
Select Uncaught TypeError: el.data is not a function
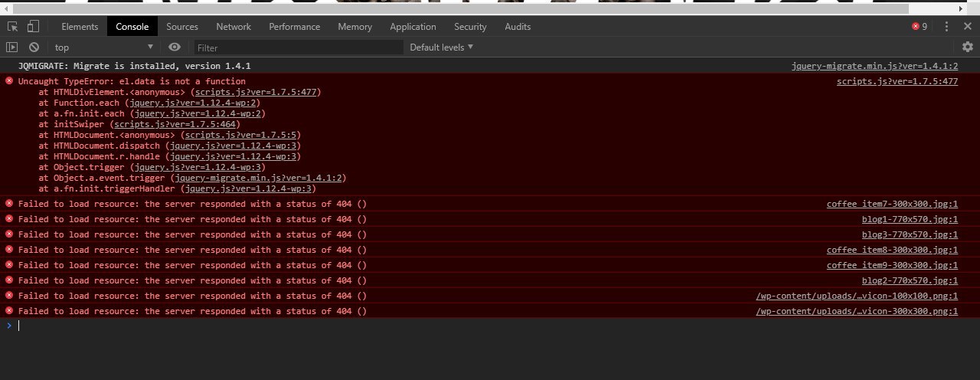[132, 81]
